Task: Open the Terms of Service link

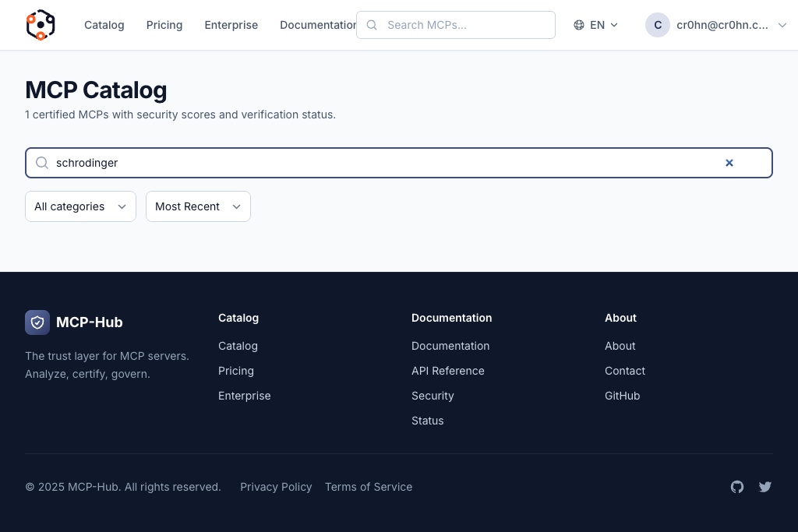Action: coord(369,487)
